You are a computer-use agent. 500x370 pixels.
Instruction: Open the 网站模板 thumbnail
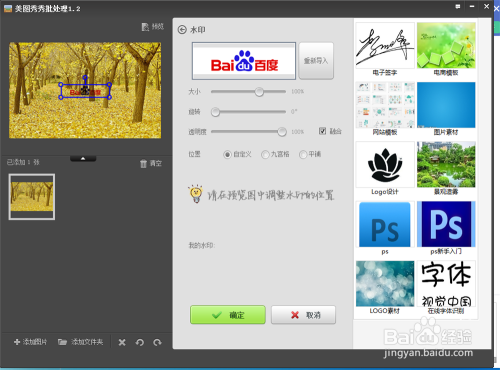(385, 105)
